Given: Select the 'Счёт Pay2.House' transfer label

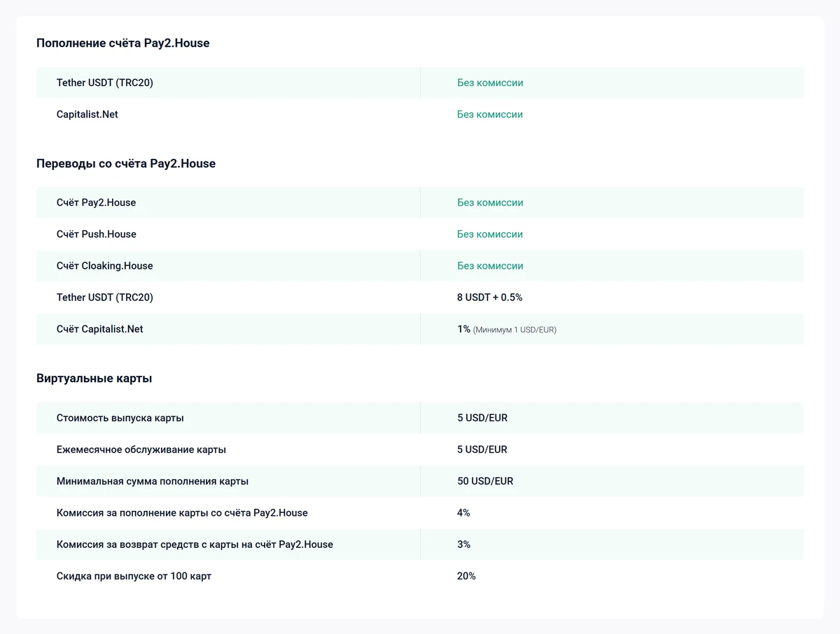Looking at the screenshot, I should 97,202.
